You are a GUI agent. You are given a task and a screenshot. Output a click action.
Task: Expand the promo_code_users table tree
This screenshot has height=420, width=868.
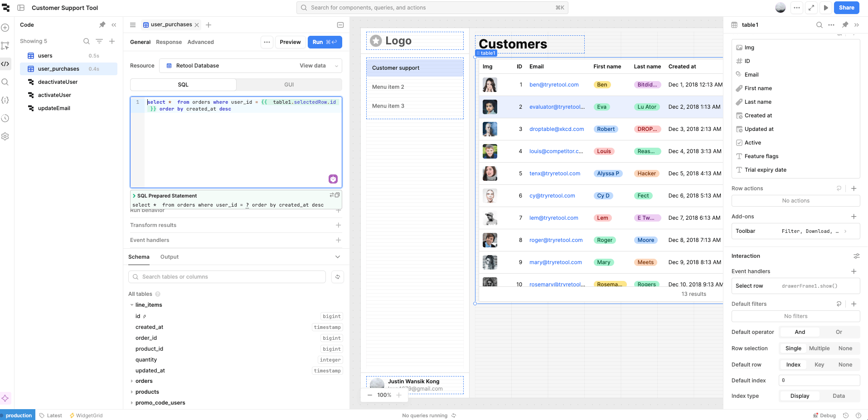click(x=132, y=403)
